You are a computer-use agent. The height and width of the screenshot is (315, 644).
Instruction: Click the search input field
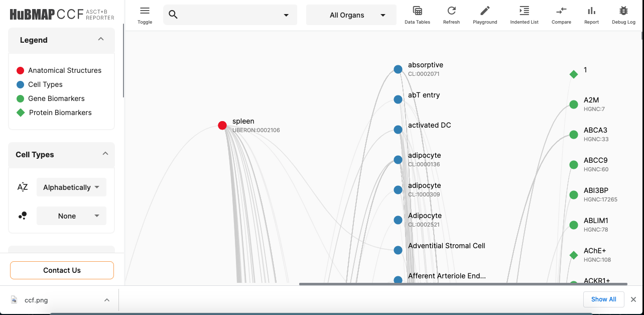click(x=226, y=15)
